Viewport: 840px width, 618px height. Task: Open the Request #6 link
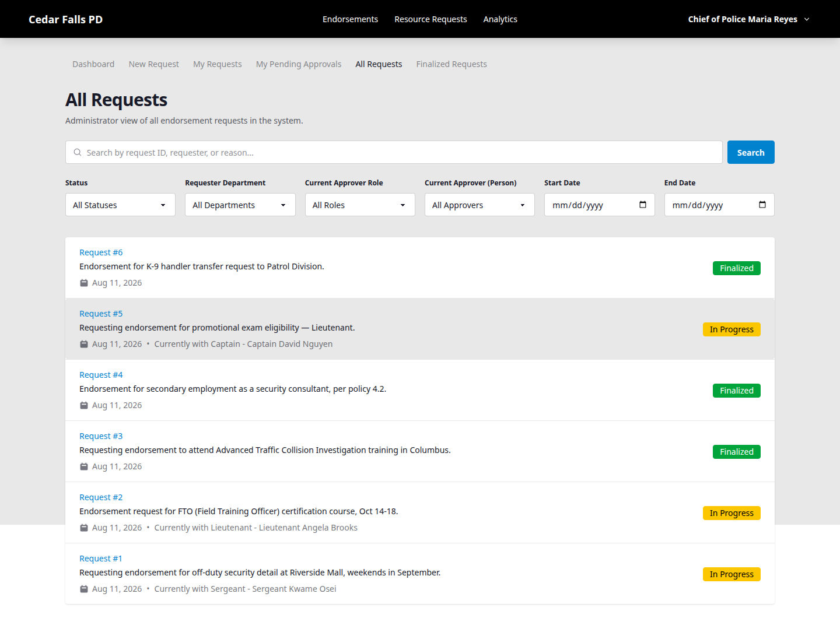[101, 252]
